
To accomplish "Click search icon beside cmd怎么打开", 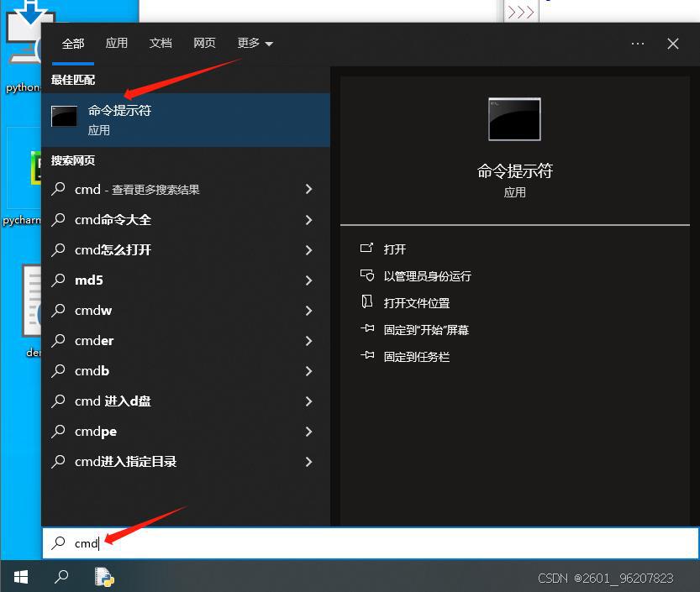I will coord(59,250).
